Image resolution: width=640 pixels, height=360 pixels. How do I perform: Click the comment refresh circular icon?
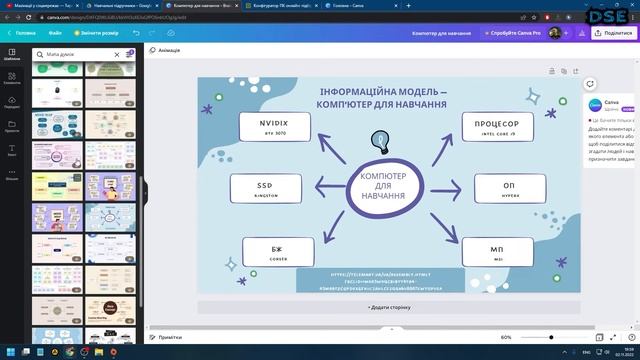590,84
